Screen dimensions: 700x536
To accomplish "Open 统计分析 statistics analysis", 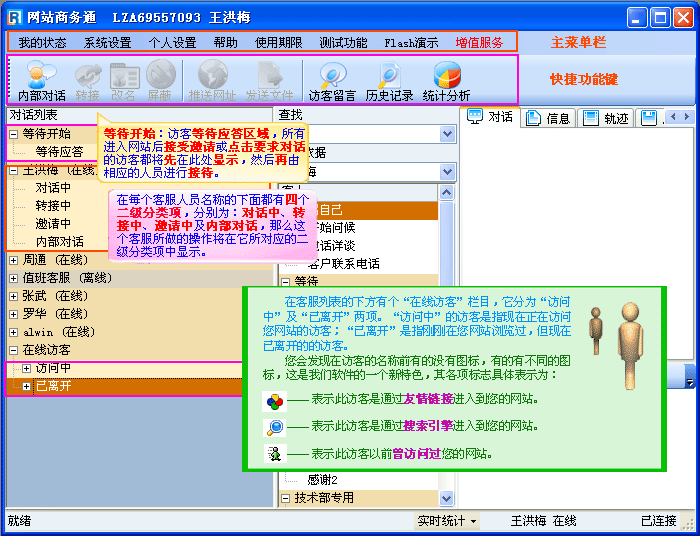I will coord(446,80).
